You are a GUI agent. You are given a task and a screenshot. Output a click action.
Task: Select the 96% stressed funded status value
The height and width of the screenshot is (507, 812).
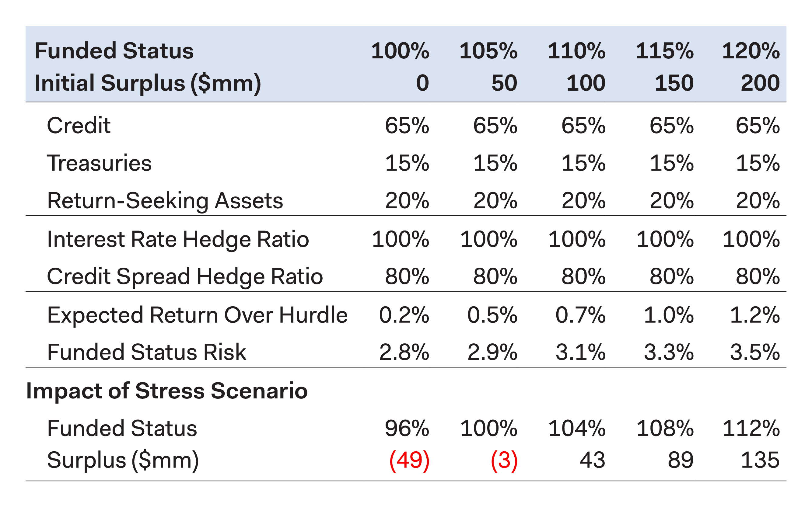[407, 429]
